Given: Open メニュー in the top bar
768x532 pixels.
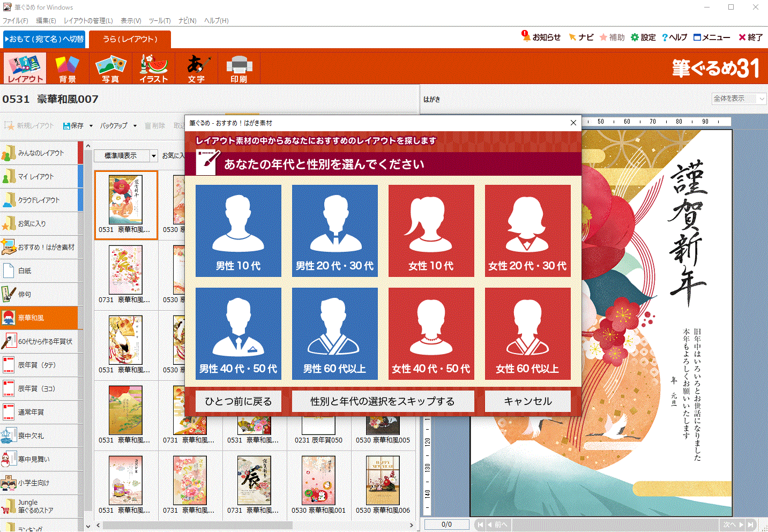Looking at the screenshot, I should click(712, 37).
